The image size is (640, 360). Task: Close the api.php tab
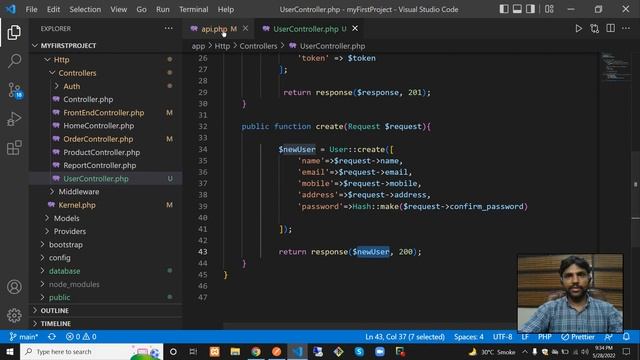(245, 28)
